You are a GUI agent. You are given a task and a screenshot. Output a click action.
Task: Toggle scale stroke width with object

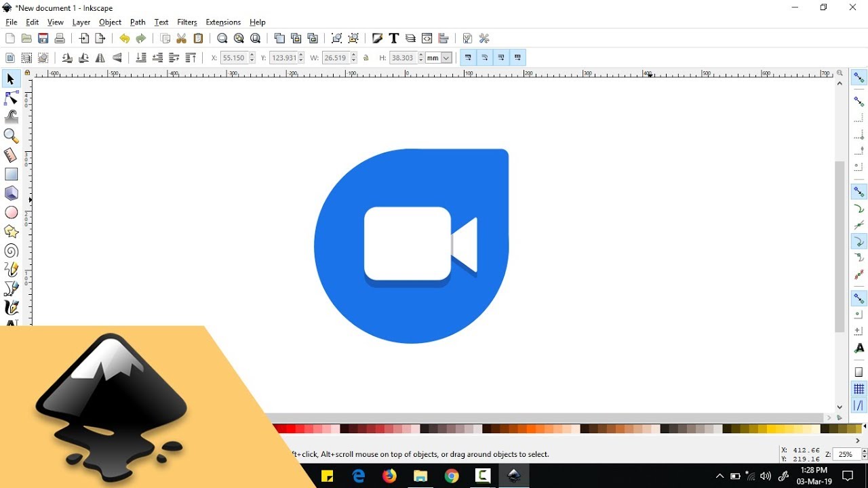(x=468, y=58)
